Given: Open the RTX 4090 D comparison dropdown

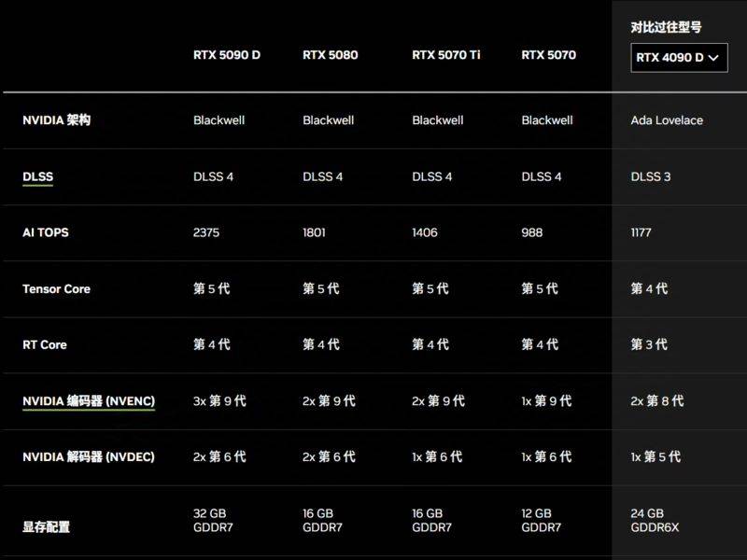Looking at the screenshot, I should (x=679, y=58).
